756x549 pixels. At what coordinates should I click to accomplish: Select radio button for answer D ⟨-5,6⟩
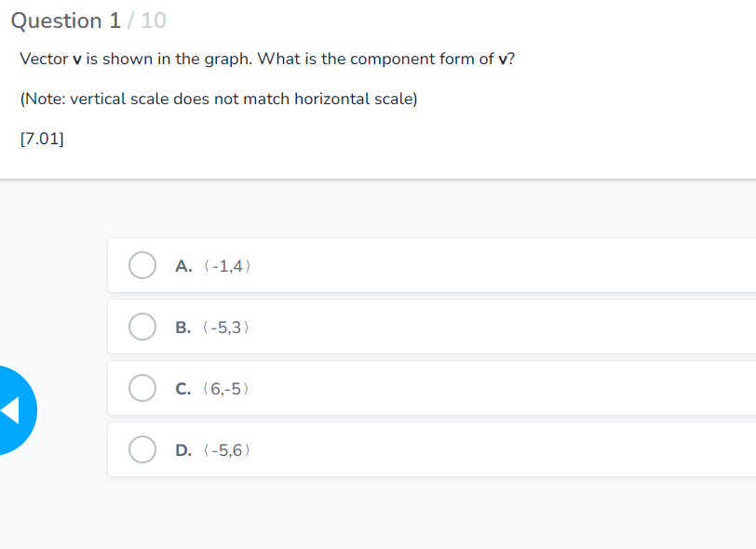(142, 449)
